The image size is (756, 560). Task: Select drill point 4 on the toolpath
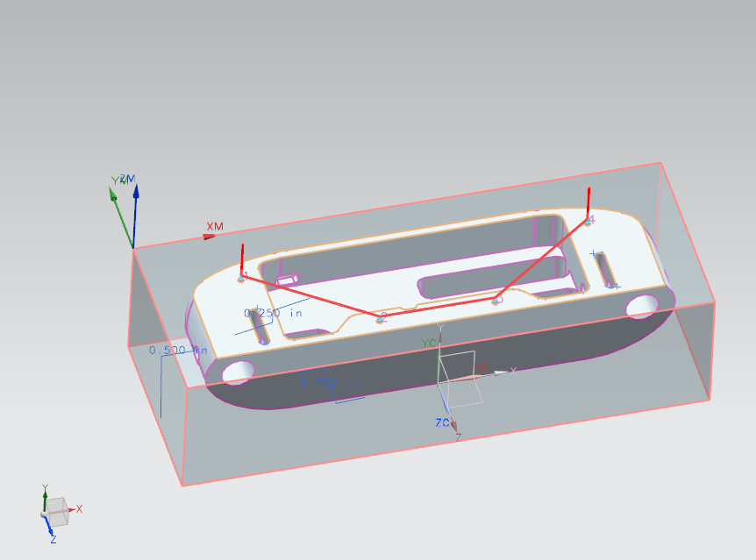click(588, 220)
